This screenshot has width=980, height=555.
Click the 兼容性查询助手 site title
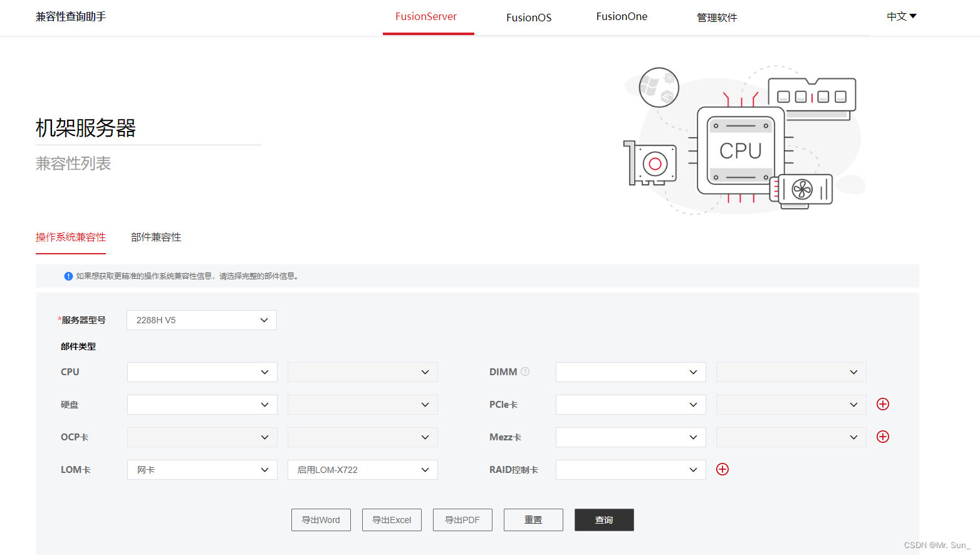pyautogui.click(x=71, y=17)
